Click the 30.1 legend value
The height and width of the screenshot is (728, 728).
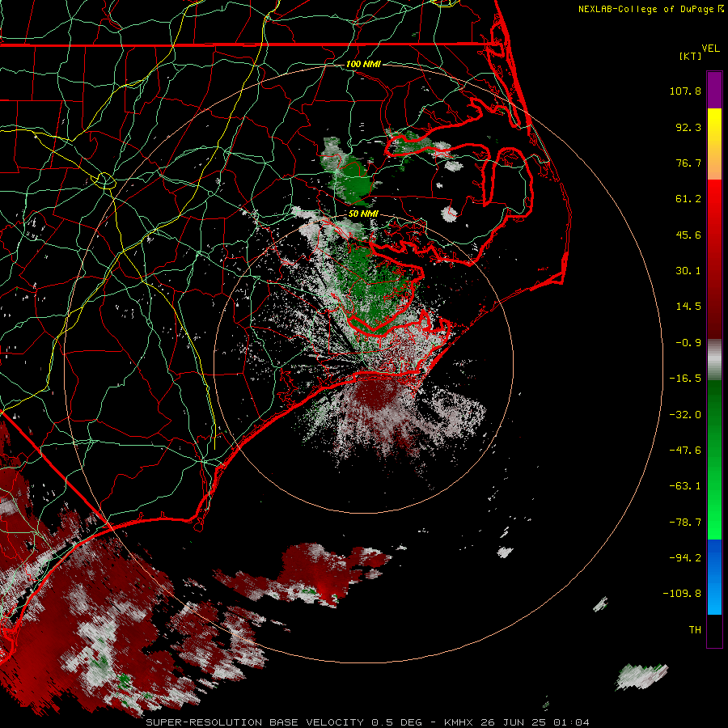tap(688, 271)
